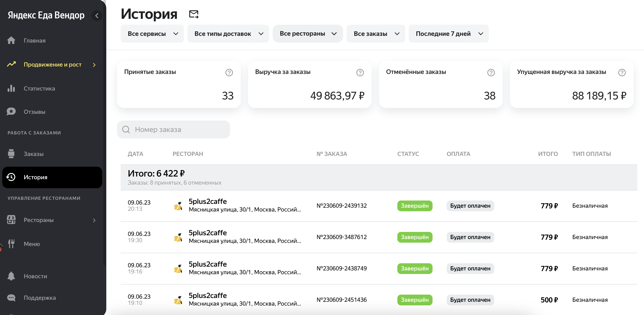Open Статистика section

pyautogui.click(x=39, y=88)
